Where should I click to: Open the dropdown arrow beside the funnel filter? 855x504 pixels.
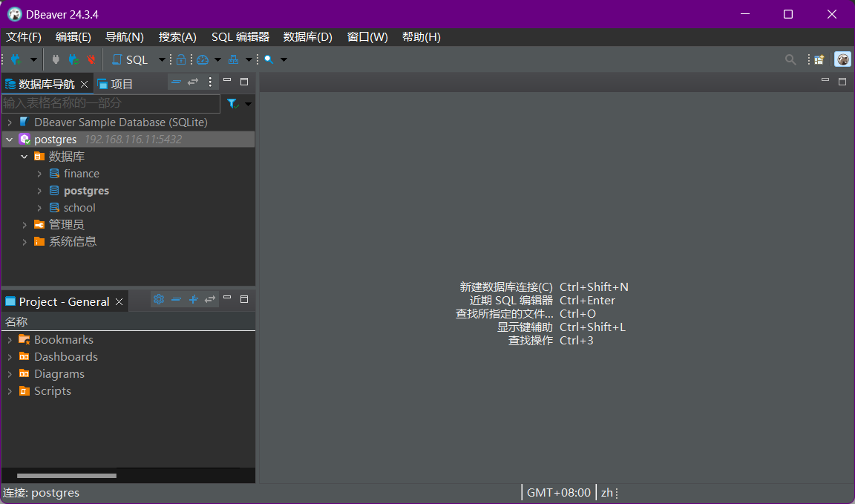(x=248, y=104)
